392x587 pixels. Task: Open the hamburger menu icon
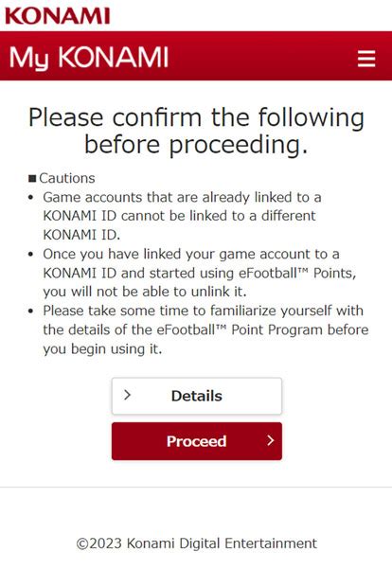click(x=366, y=59)
